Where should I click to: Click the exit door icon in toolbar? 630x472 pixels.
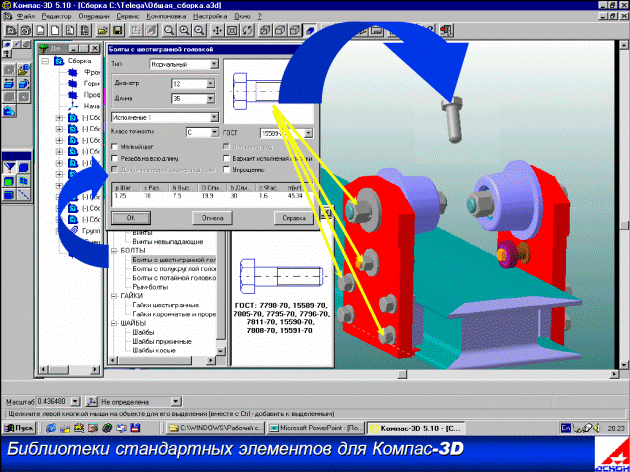[x=446, y=30]
